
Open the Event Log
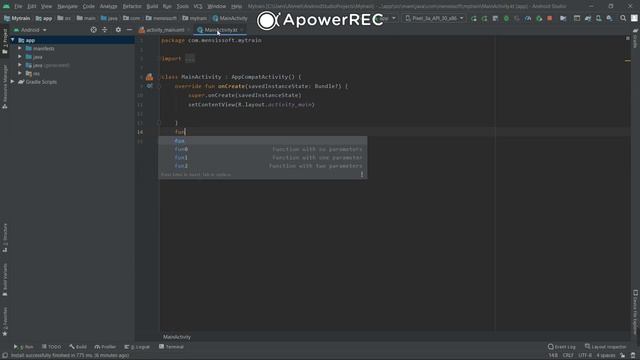coord(562,347)
